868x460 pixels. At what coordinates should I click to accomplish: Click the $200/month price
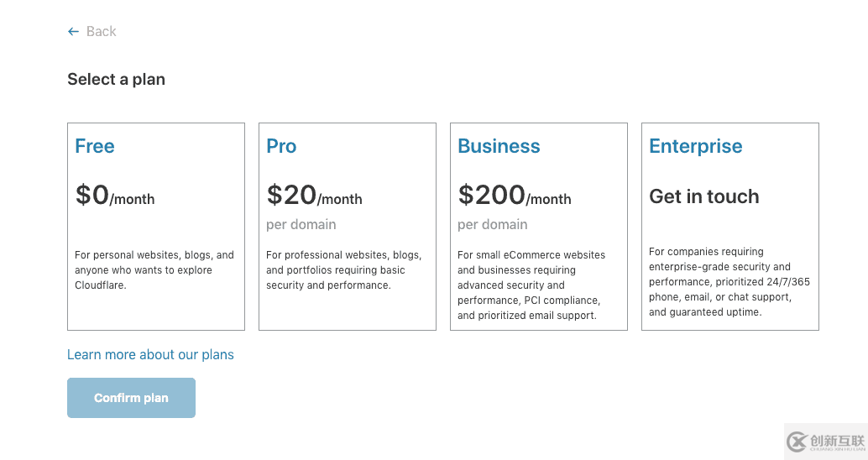coord(514,196)
